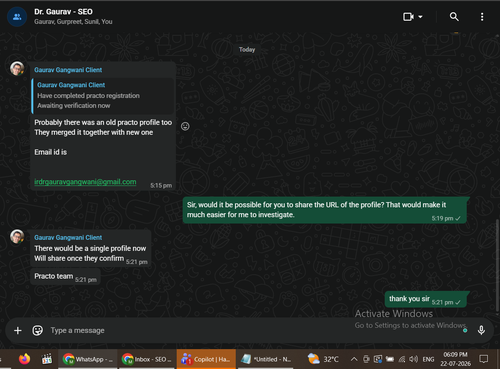The width and height of the screenshot is (500, 369).
Task: Switch to the Copilot Teams taskbar window
Action: [x=206, y=359]
